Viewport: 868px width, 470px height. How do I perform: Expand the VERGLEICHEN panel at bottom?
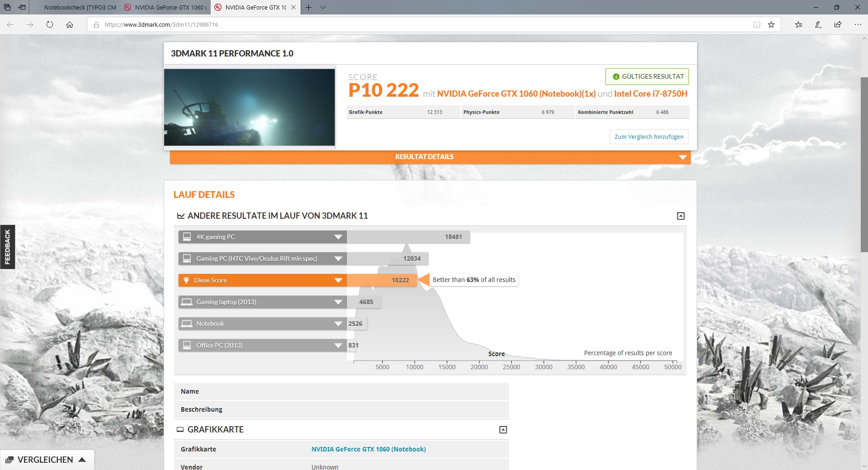(47, 460)
